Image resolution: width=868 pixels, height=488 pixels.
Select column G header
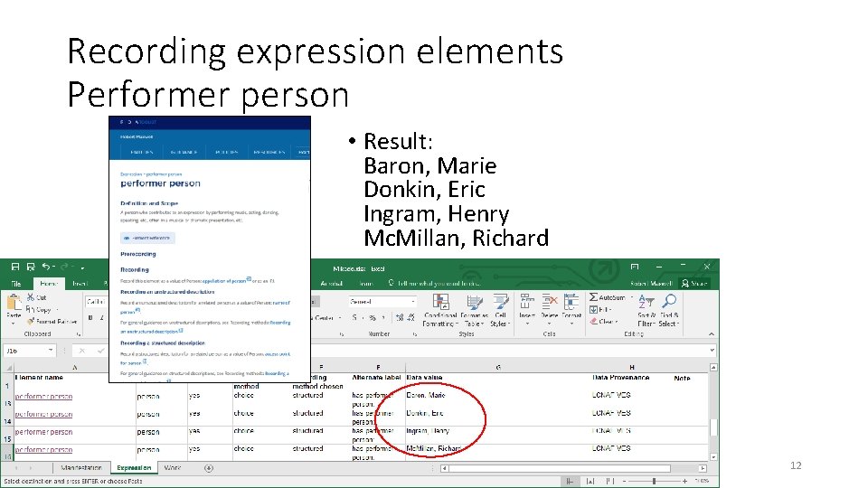(497, 368)
